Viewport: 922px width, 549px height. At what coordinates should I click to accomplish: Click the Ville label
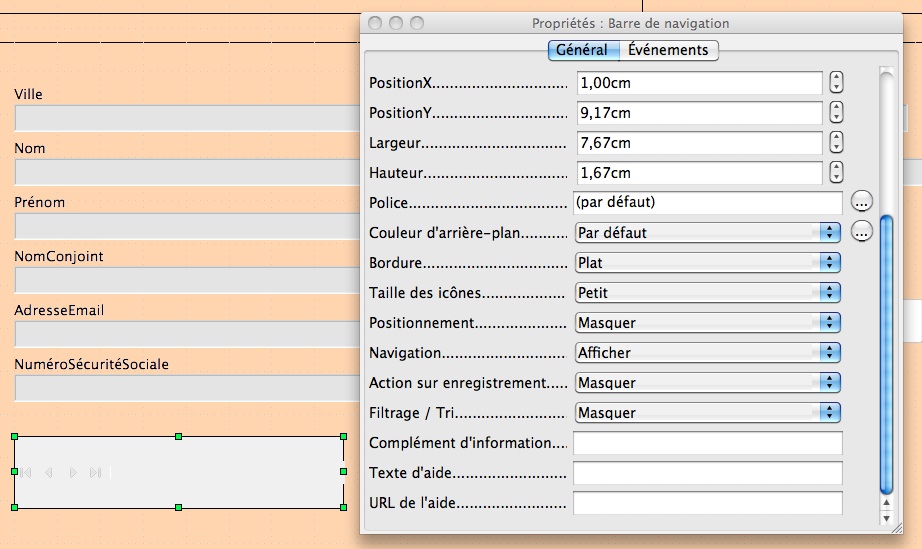coord(28,94)
